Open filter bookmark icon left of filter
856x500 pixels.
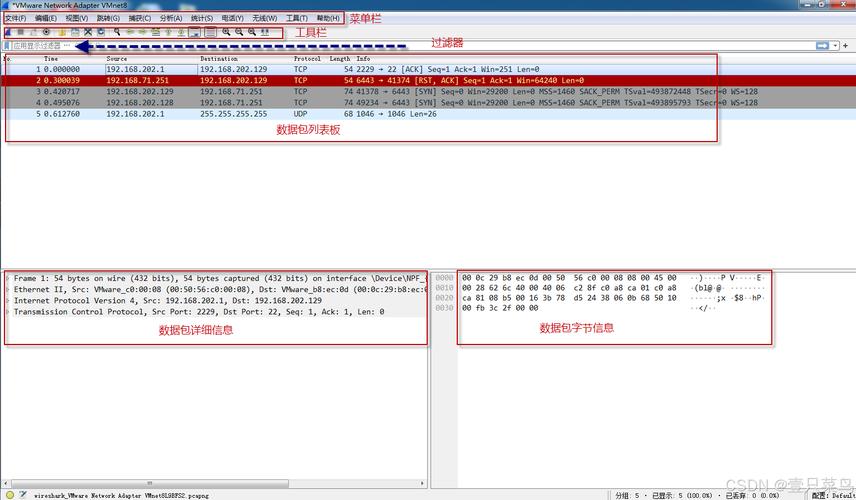pos(7,45)
